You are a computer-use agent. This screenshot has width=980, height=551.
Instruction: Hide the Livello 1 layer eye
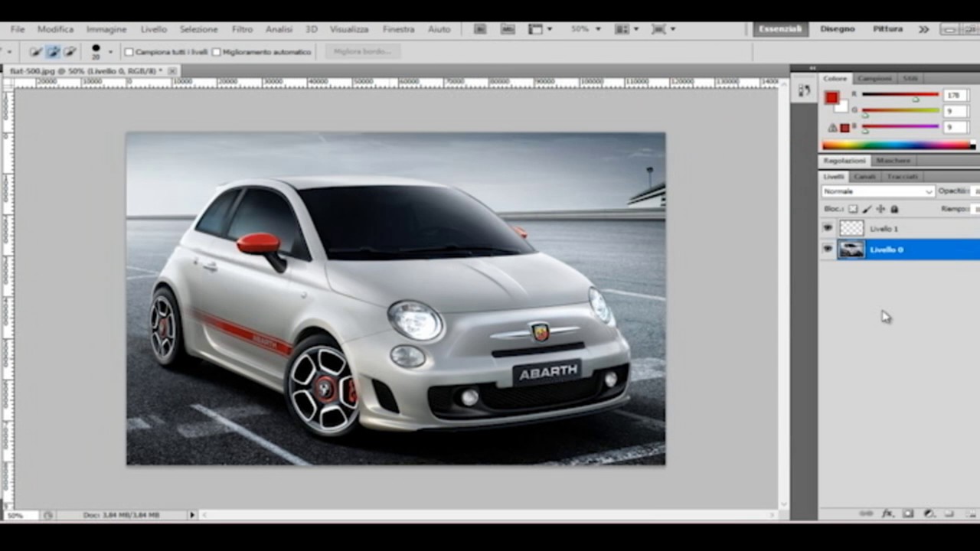tap(828, 228)
